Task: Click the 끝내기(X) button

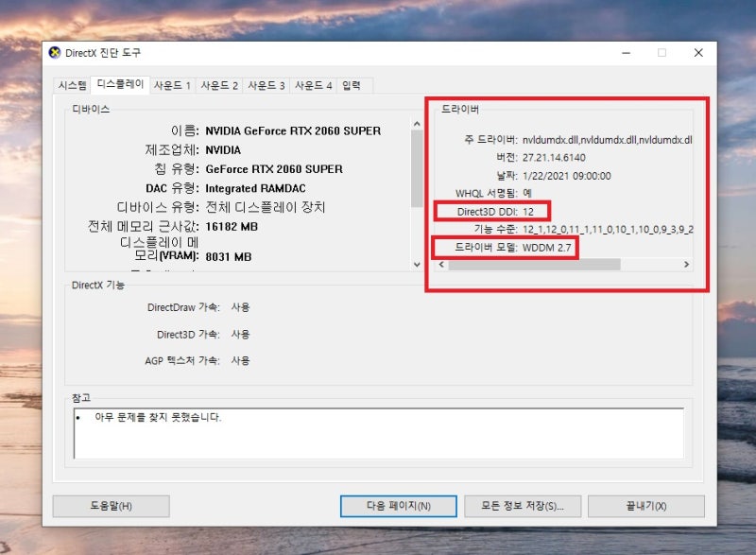Action: click(x=645, y=506)
